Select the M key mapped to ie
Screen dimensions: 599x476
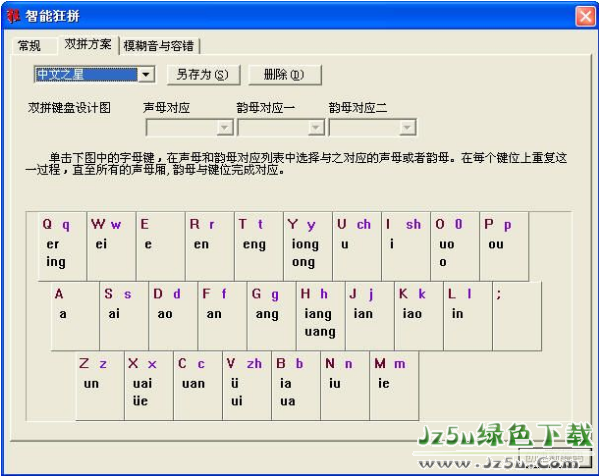point(394,386)
